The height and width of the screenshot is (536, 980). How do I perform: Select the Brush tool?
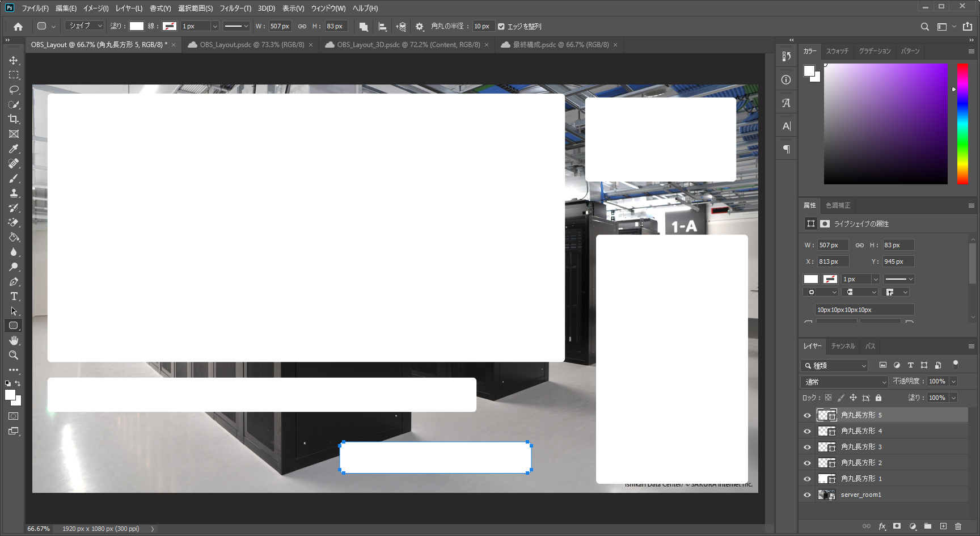click(14, 178)
